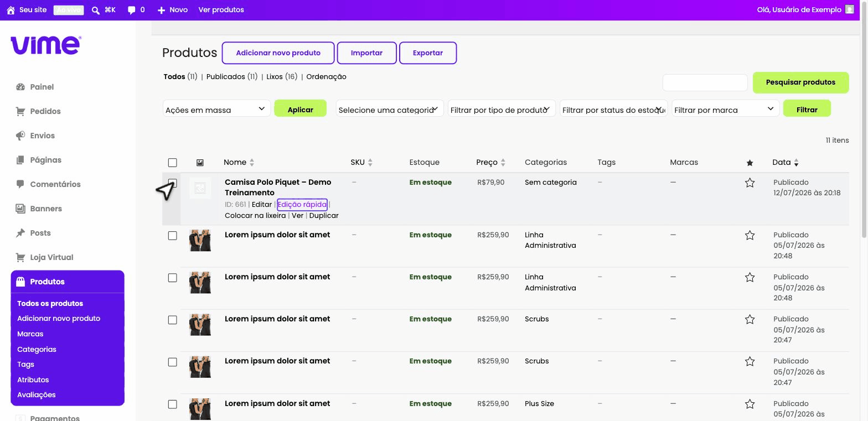The image size is (868, 421).
Task: Click the Banners image icon
Action: point(20,209)
